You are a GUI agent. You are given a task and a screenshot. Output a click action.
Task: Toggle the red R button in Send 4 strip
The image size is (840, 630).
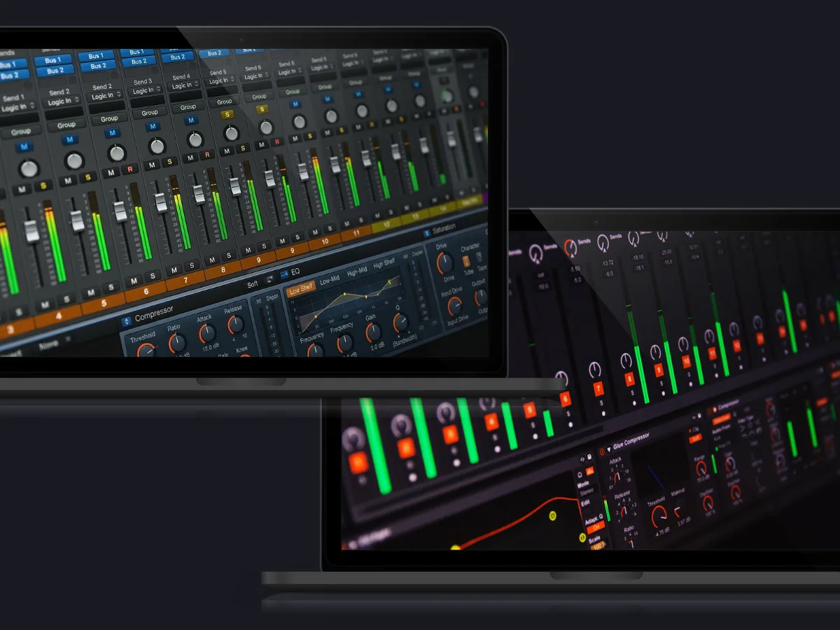pos(206,155)
